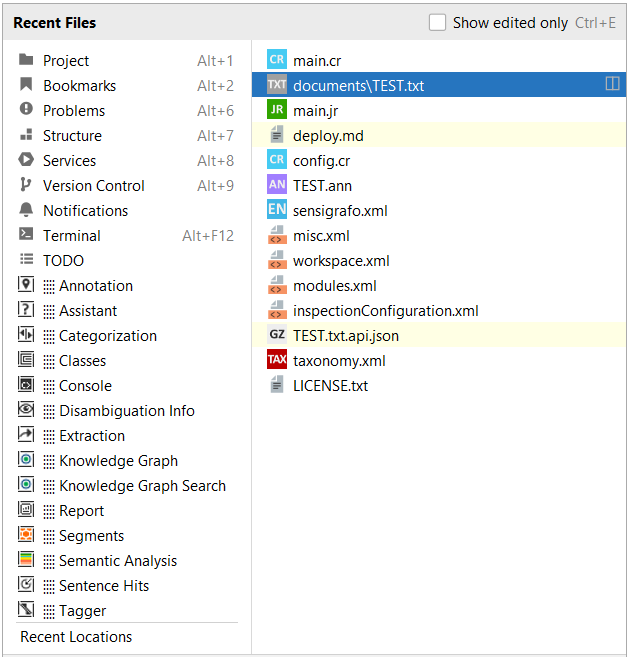Click the Extraction tool icon
This screenshot has width=630, height=657.
click(26, 436)
